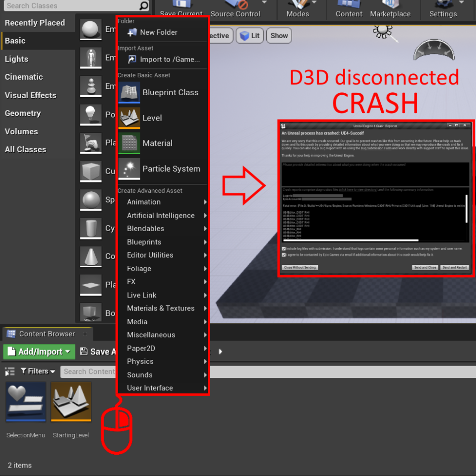Click Close Without Sending in Crash Reporter

click(x=300, y=267)
